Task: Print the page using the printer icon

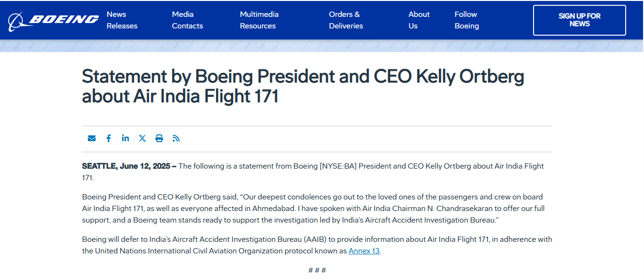Action: pos(159,138)
